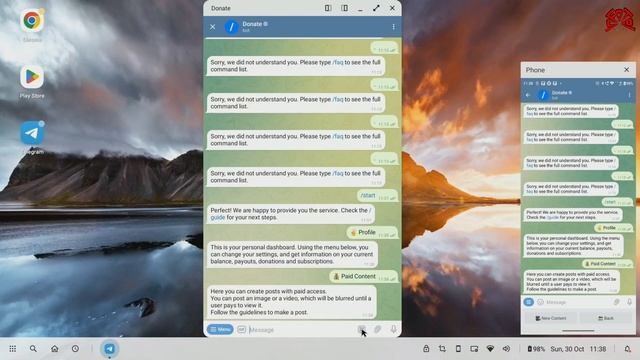
Task: Select the Paid Content message in Donate window
Action: point(363,276)
